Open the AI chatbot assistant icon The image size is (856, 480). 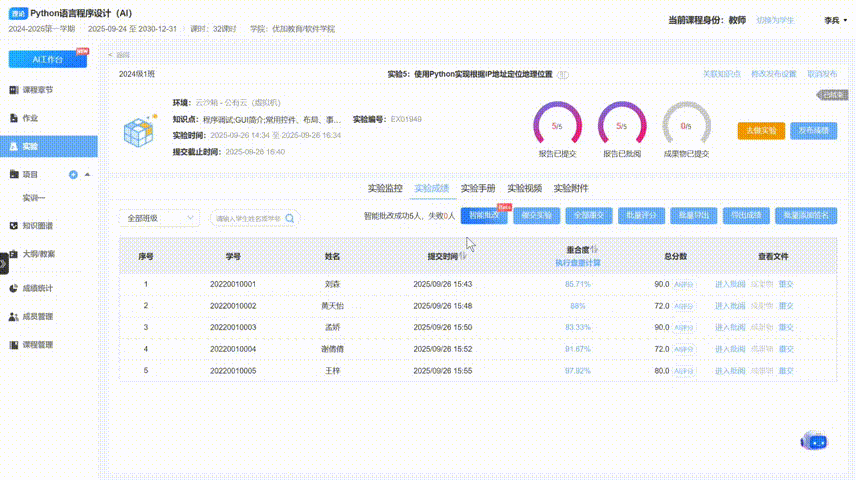(815, 441)
